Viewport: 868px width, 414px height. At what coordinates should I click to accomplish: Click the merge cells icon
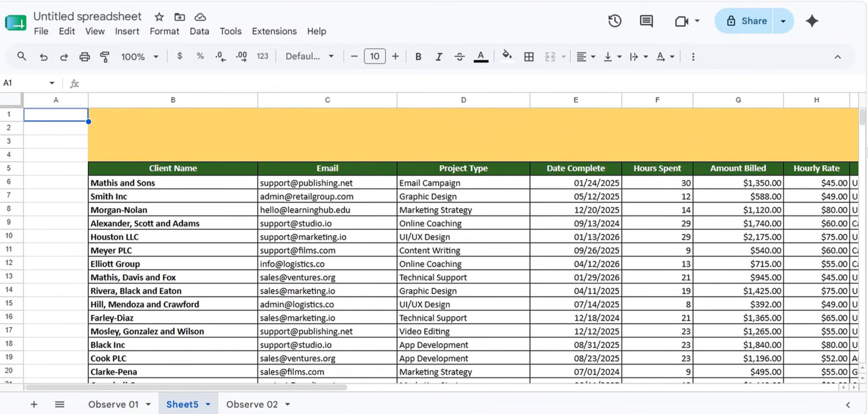click(x=550, y=57)
